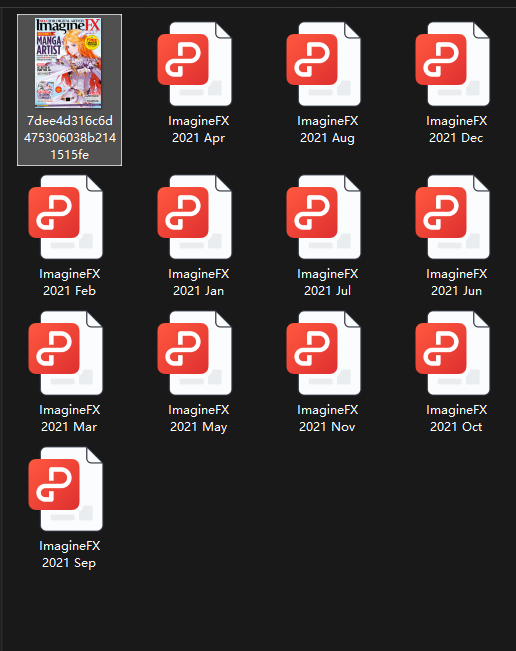This screenshot has width=516, height=651.
Task: Click the label ImagineFX 2021 Oct
Action: [457, 418]
